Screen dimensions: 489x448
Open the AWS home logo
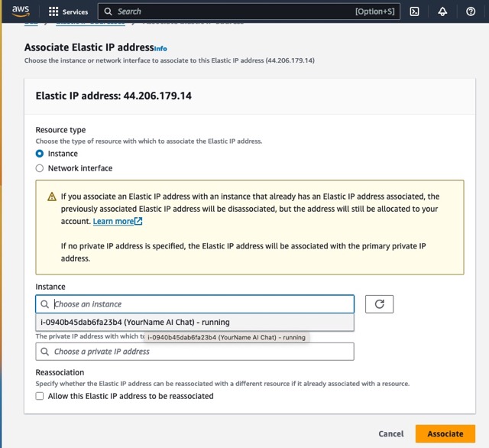click(21, 11)
